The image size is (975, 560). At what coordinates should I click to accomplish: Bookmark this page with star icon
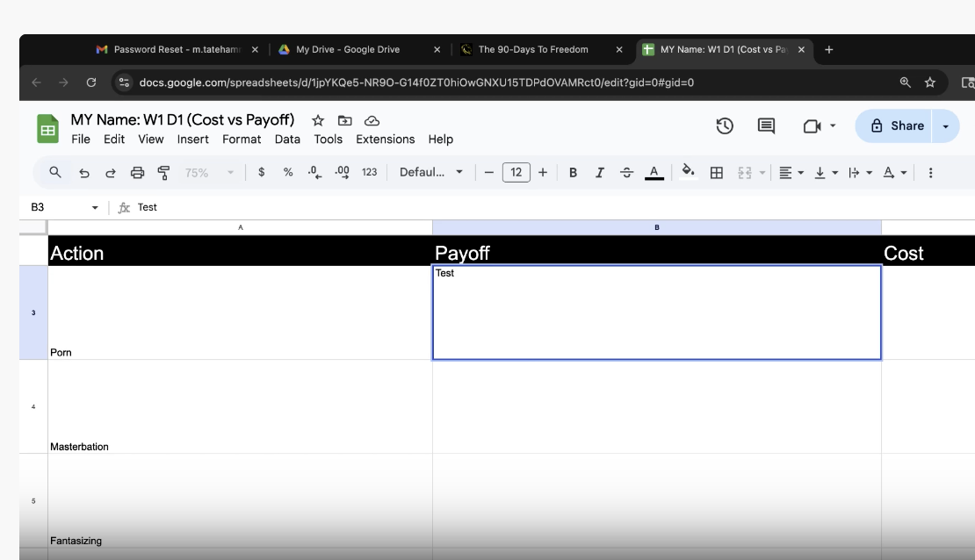click(929, 82)
